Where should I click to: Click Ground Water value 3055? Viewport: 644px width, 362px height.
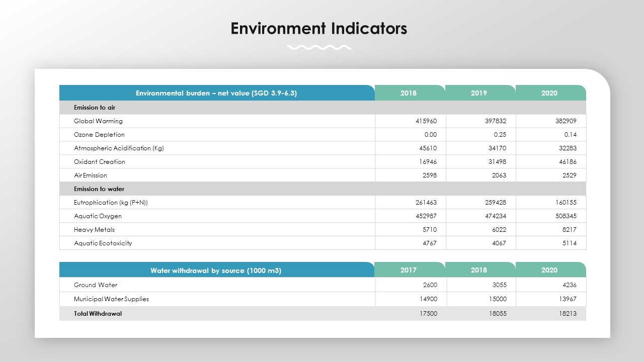click(x=499, y=285)
